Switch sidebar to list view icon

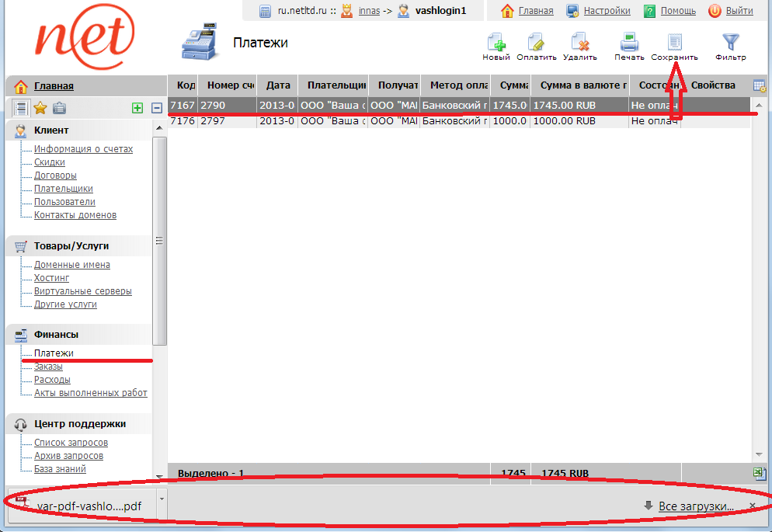click(x=21, y=108)
